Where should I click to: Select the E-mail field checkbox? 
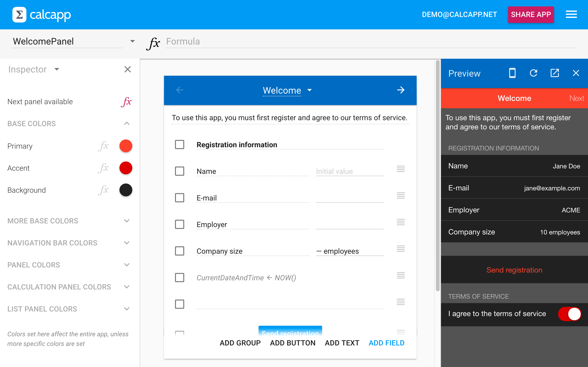(x=180, y=198)
